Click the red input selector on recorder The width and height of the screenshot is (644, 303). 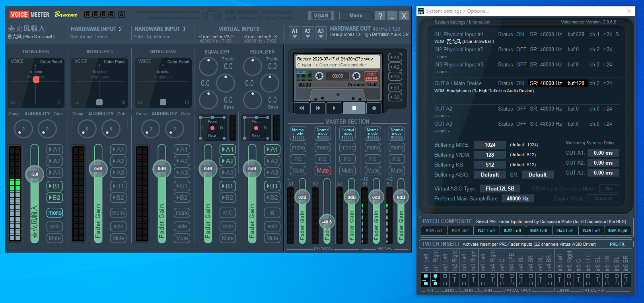pyautogui.click(x=371, y=76)
